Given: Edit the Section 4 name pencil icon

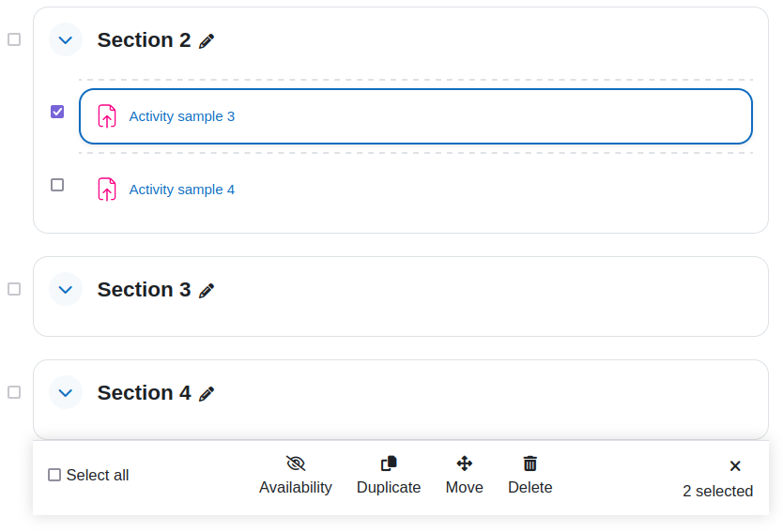Looking at the screenshot, I should point(207,394).
